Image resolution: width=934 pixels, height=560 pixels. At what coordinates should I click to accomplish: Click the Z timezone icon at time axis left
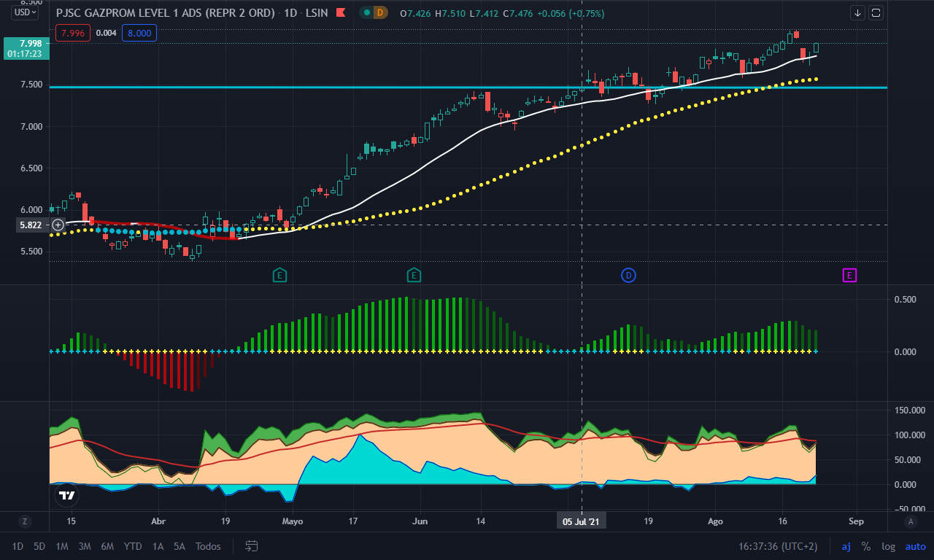click(24, 521)
